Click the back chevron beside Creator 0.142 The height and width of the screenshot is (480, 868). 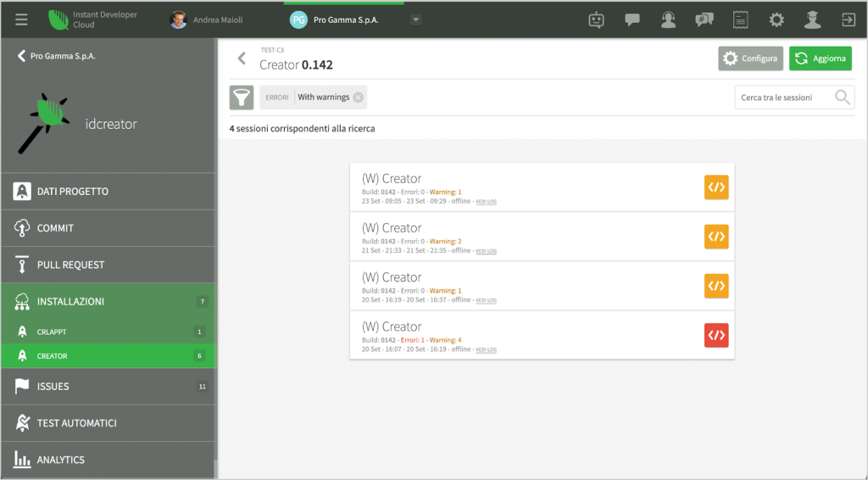tap(242, 59)
